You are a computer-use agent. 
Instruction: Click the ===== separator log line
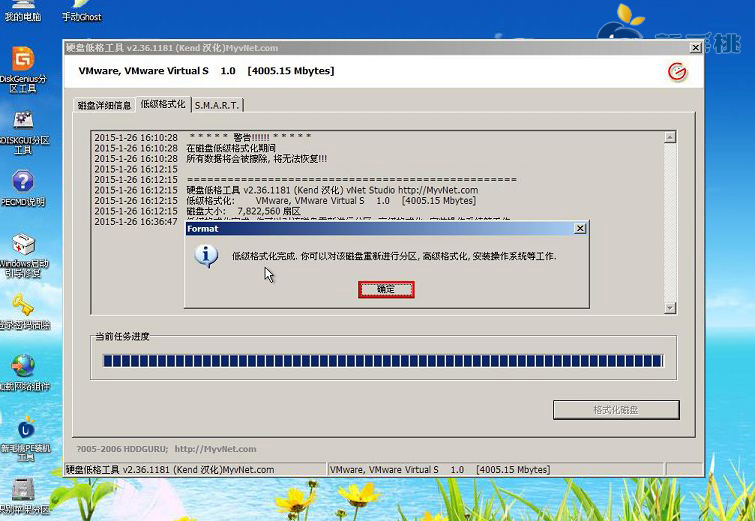coord(305,179)
